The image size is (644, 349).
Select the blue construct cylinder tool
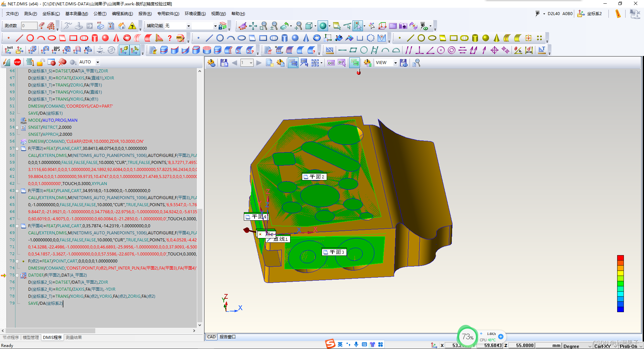click(x=284, y=38)
